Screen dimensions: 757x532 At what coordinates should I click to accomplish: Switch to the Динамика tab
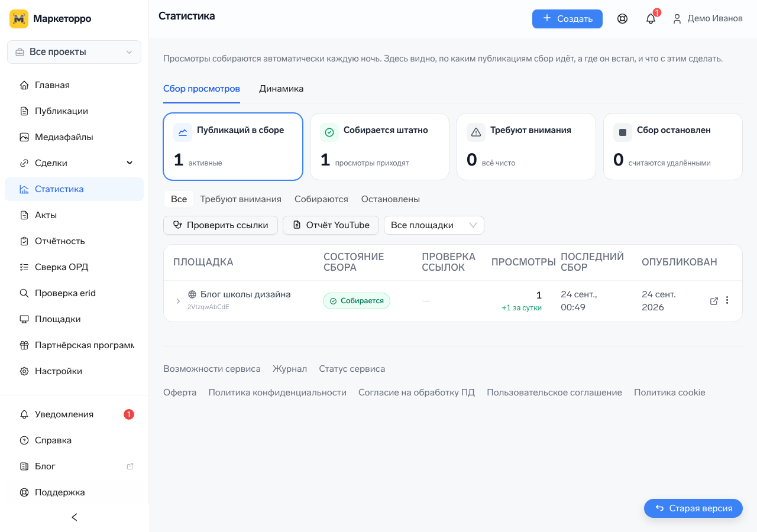(x=282, y=89)
